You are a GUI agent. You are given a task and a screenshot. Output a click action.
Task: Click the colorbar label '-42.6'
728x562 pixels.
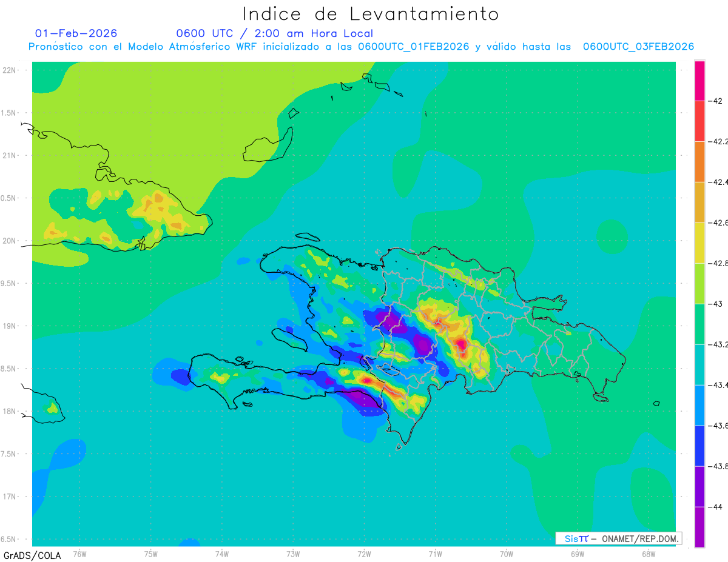718,222
